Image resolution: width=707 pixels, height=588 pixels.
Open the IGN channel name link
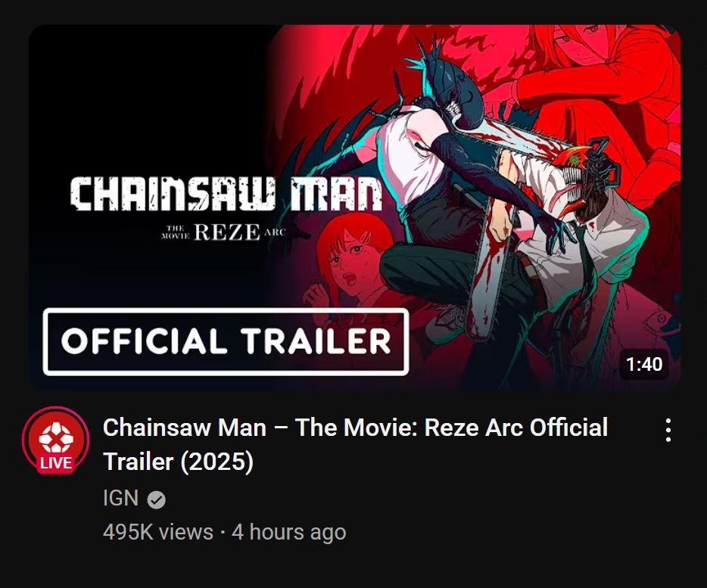(120, 498)
